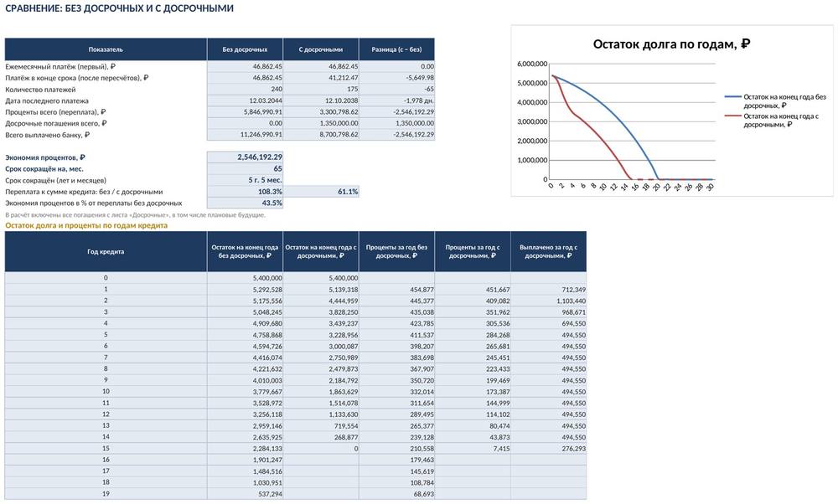The height and width of the screenshot is (504, 838).
Task: Select the cell "5 г. 5 мес."
Action: coord(245,180)
